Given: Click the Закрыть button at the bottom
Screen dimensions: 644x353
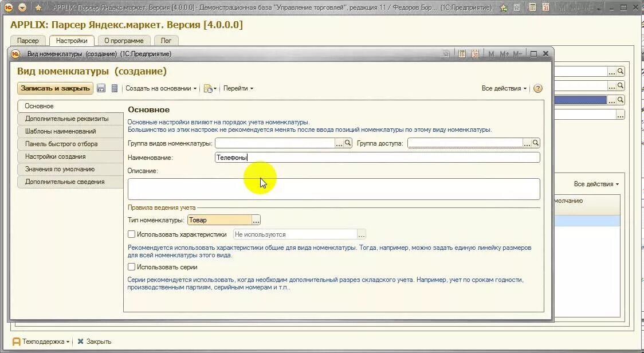Looking at the screenshot, I should coord(95,342).
